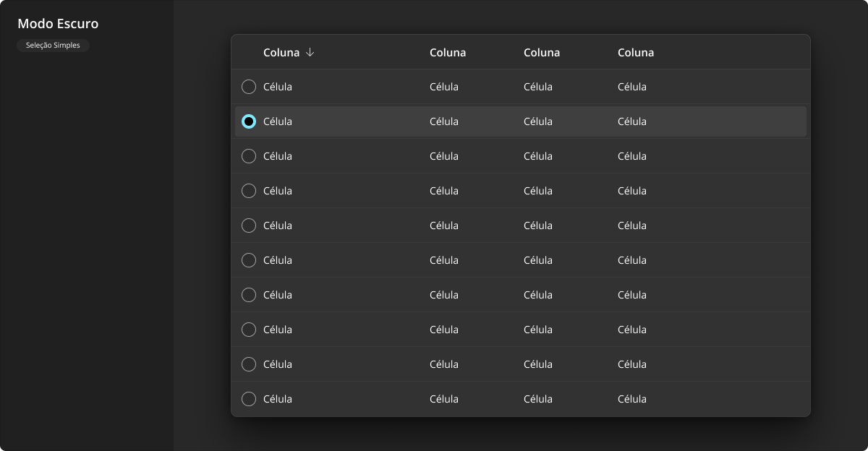The width and height of the screenshot is (868, 451).
Task: Click the last row's Célula in fourth column
Action: tap(632, 399)
